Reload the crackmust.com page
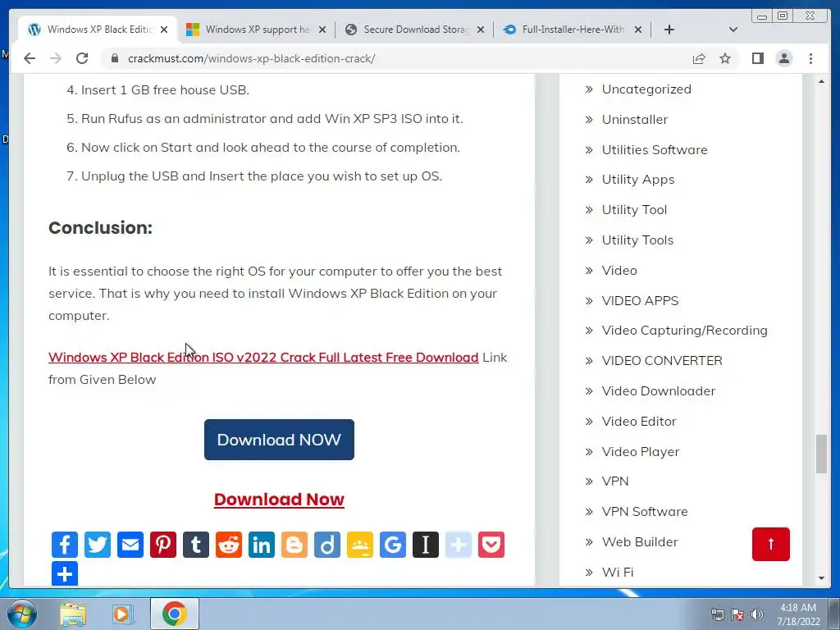The image size is (840, 630). click(x=82, y=58)
